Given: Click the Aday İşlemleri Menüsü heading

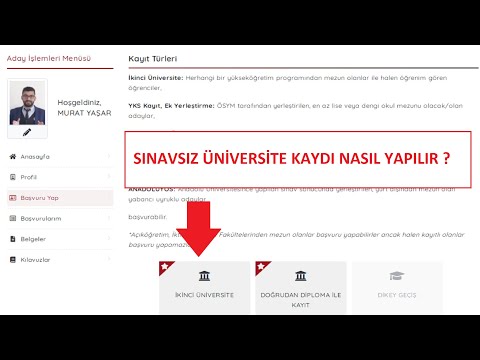Looking at the screenshot, I should tap(49, 59).
